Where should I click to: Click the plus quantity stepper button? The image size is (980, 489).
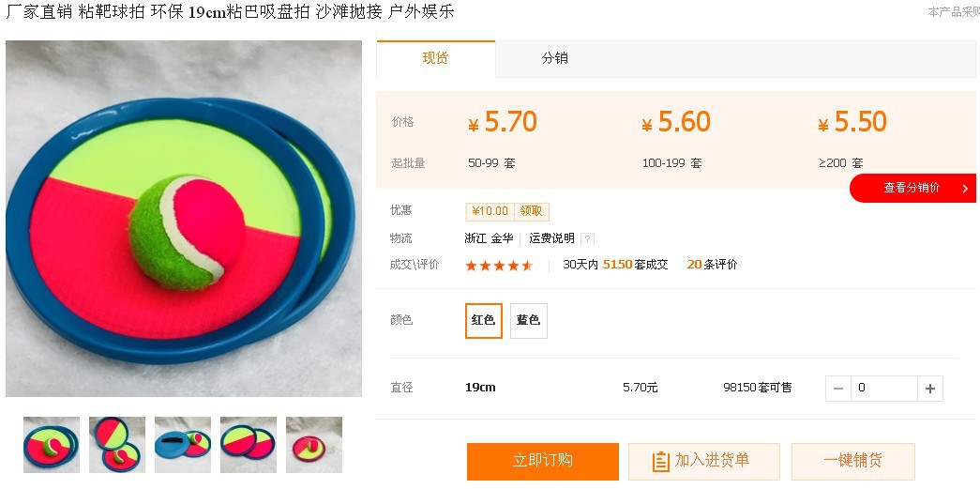pos(930,389)
